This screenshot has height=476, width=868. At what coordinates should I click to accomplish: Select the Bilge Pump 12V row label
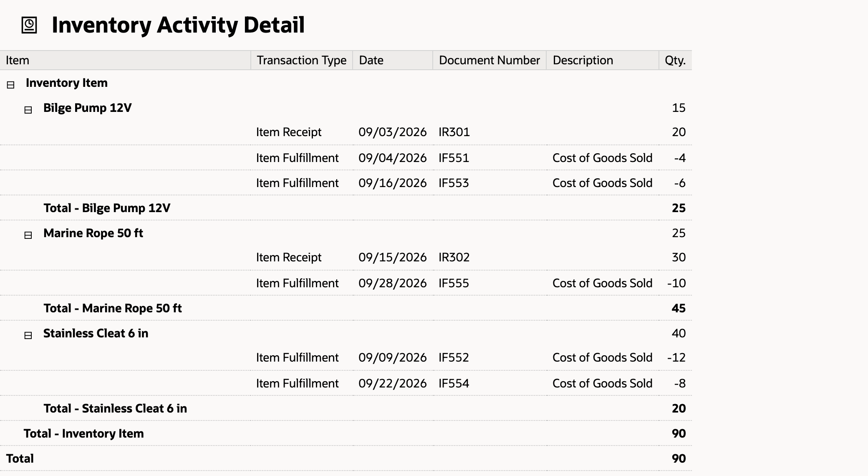point(88,108)
